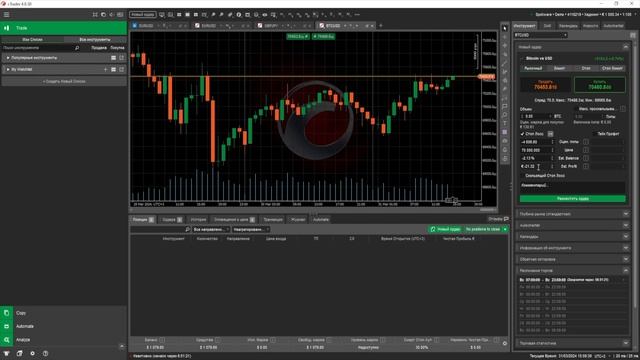Expand the popular instruments group
The width and height of the screenshot is (640, 360).
8,58
